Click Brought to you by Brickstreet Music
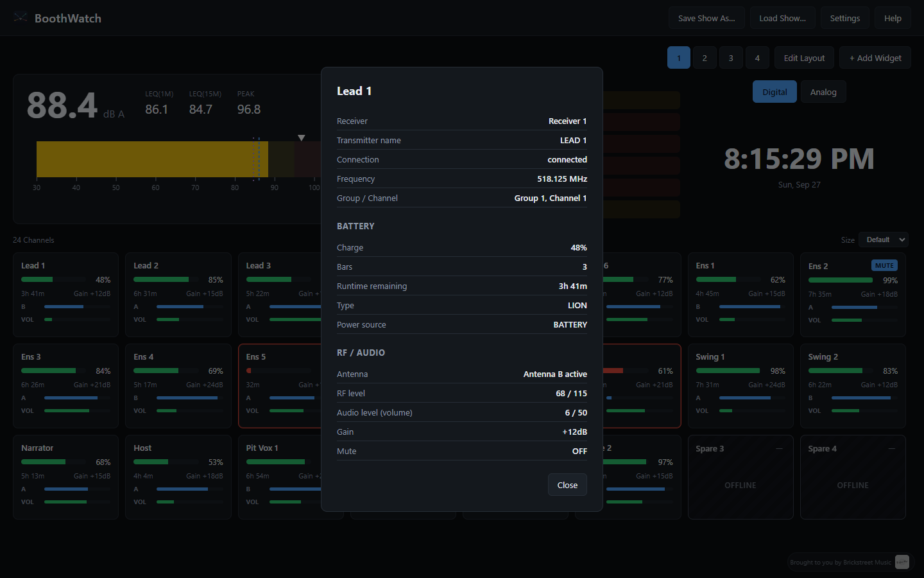 pos(841,563)
